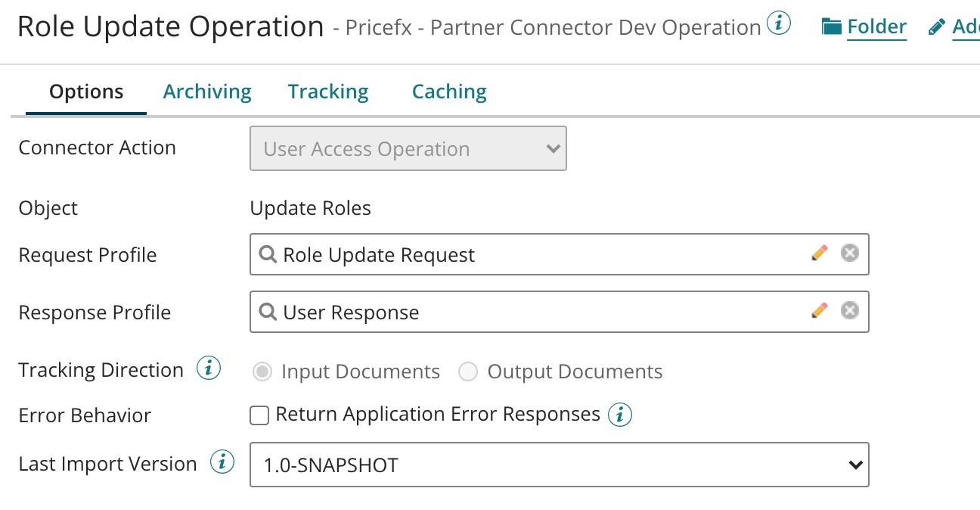
Task: Show Tracking Direction info tooltip
Action: (x=209, y=369)
